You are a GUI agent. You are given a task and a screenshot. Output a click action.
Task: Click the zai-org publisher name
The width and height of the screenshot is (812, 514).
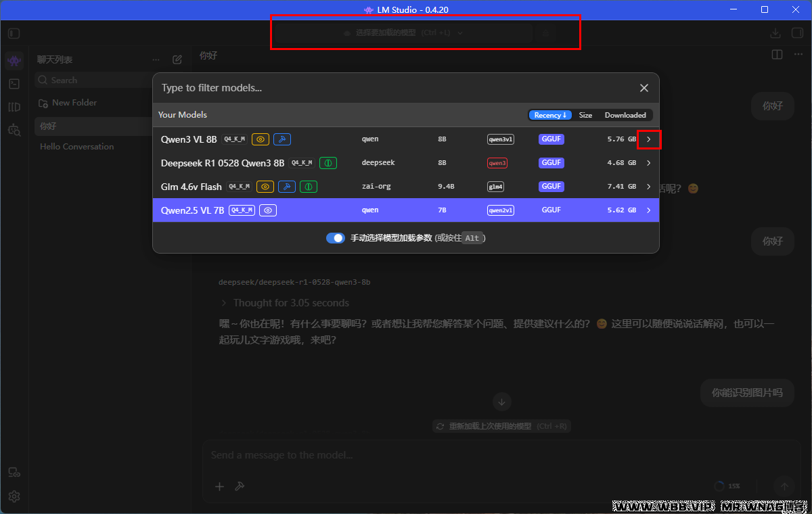tap(376, 187)
